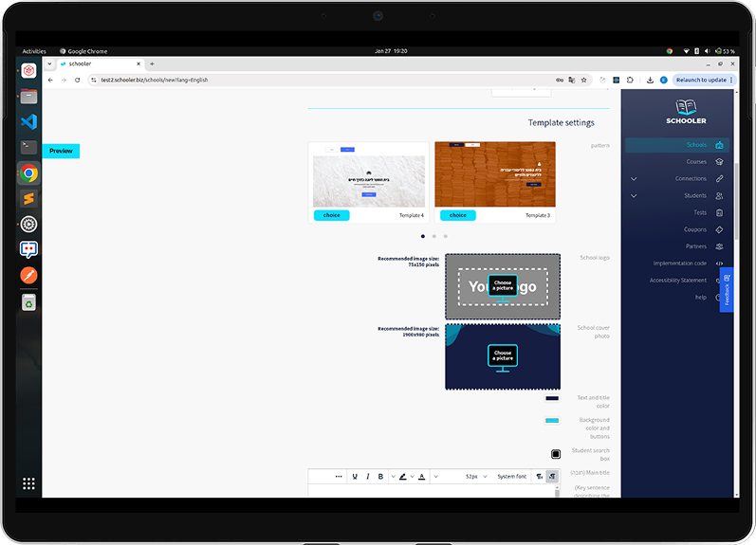Apply bold formatting in the editor toolbar
756x545 pixels.
(x=381, y=477)
